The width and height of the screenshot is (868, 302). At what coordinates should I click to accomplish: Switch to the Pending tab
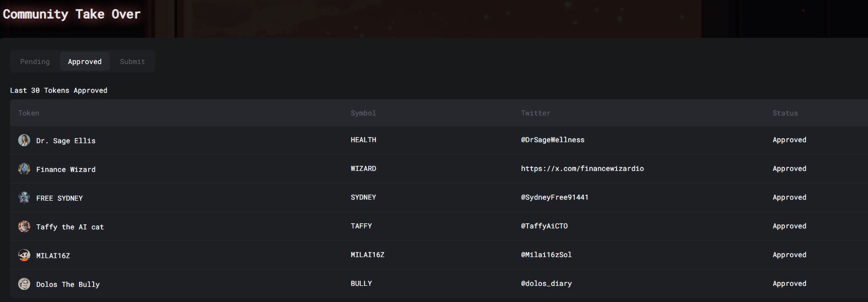[35, 62]
